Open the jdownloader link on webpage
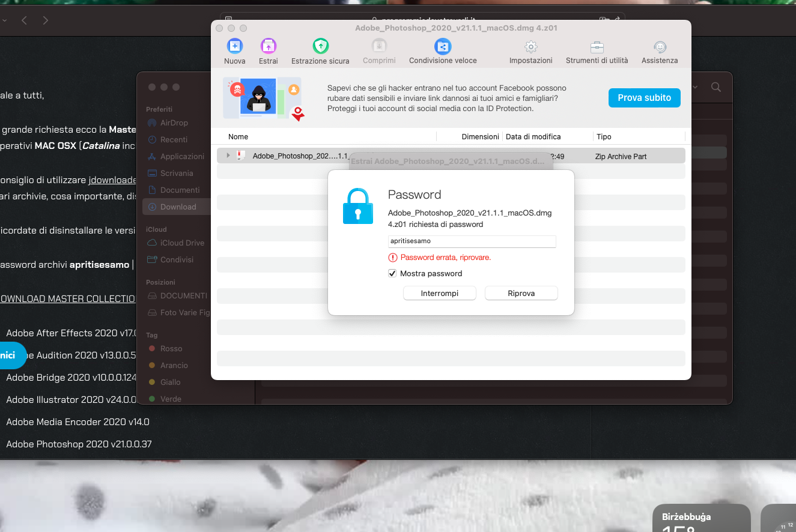This screenshot has width=796, height=532. (x=112, y=180)
